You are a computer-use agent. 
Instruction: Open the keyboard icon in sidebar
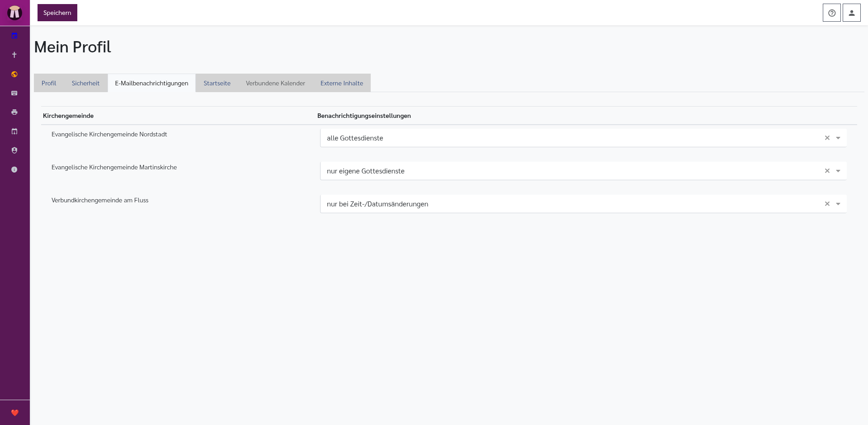[x=14, y=93]
